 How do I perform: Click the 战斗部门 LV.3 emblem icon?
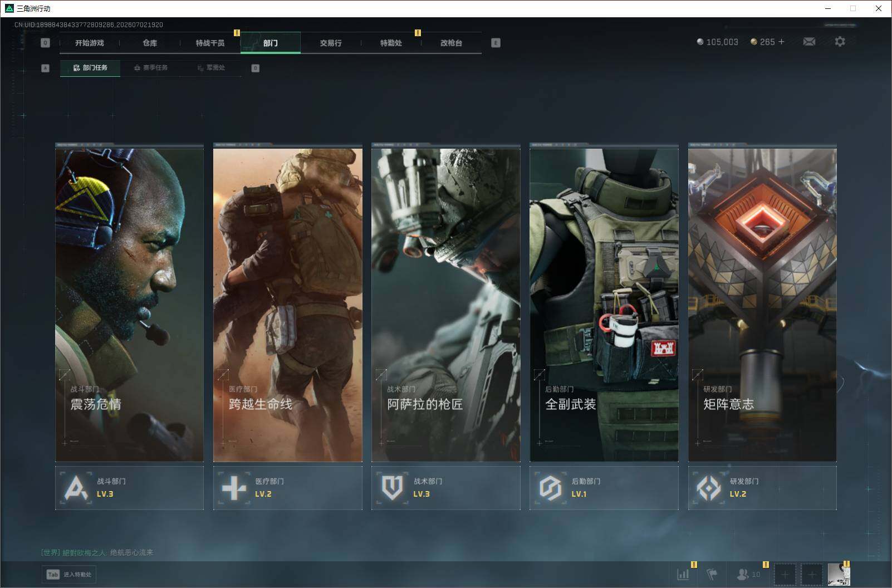pyautogui.click(x=76, y=488)
